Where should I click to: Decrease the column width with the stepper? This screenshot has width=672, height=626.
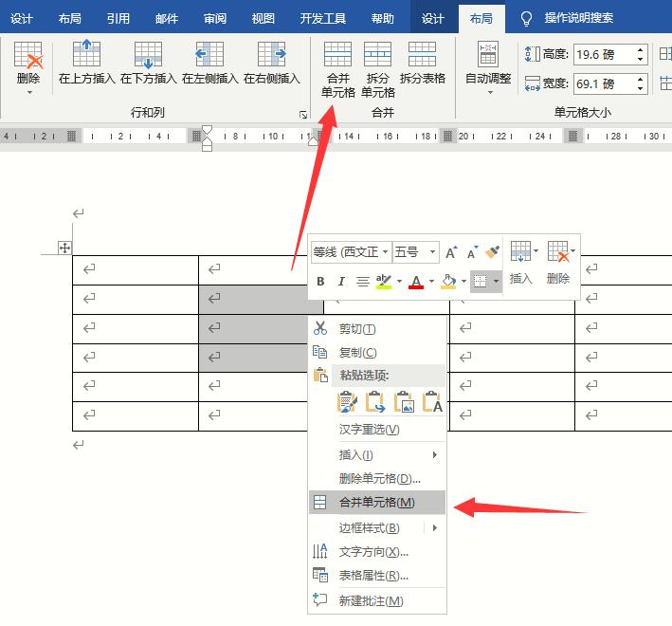(641, 88)
